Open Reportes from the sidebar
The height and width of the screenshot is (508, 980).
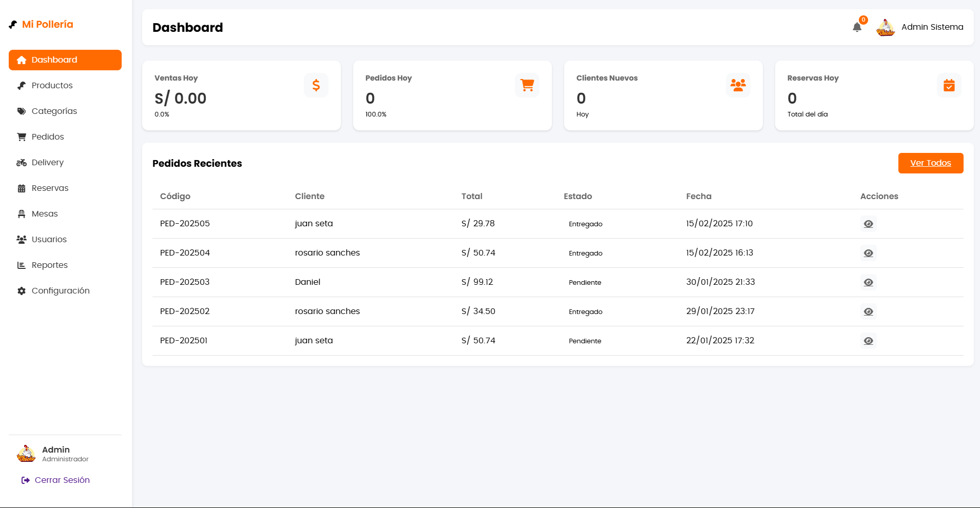tap(49, 265)
